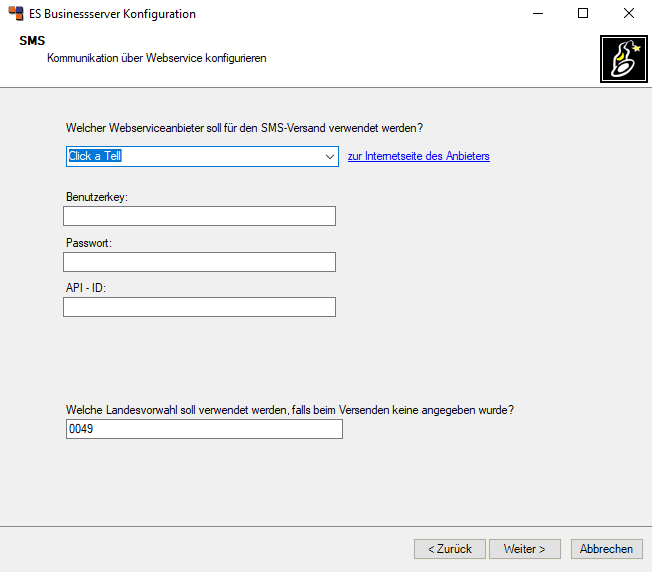
Task: Expand the Webserviceanbieter dropdown arrow
Action: point(329,157)
